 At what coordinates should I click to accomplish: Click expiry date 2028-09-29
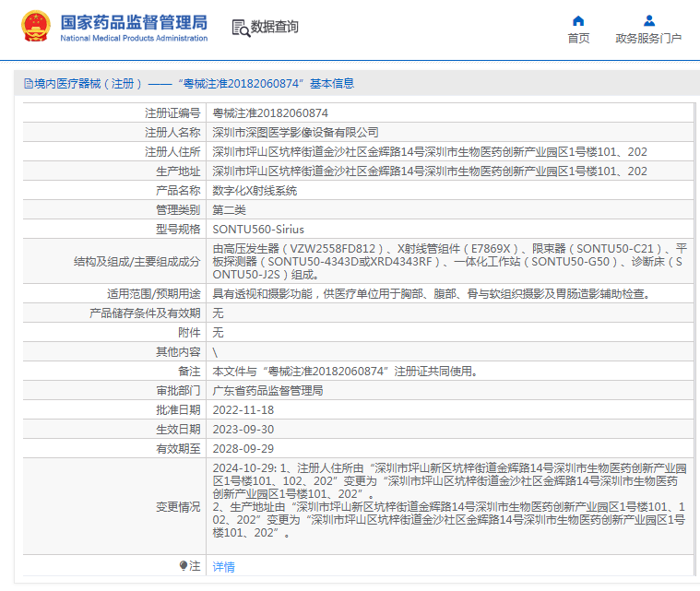243,449
